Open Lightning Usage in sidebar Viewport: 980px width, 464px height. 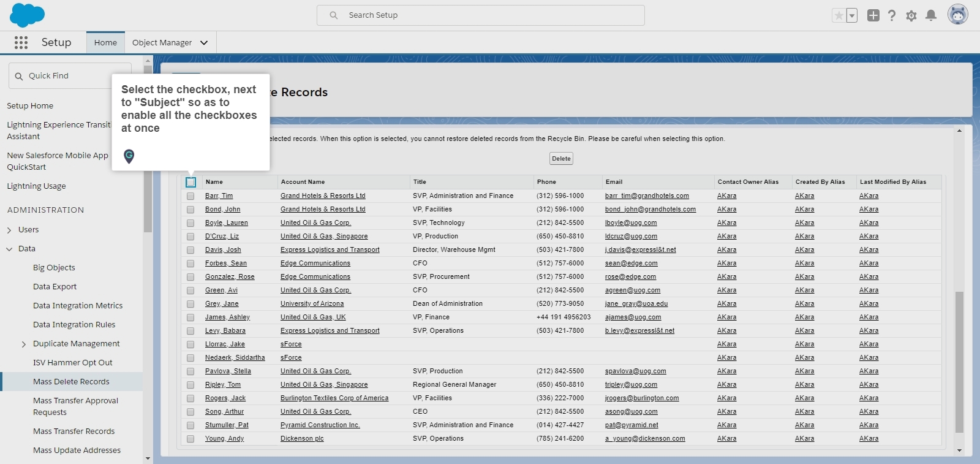point(36,186)
